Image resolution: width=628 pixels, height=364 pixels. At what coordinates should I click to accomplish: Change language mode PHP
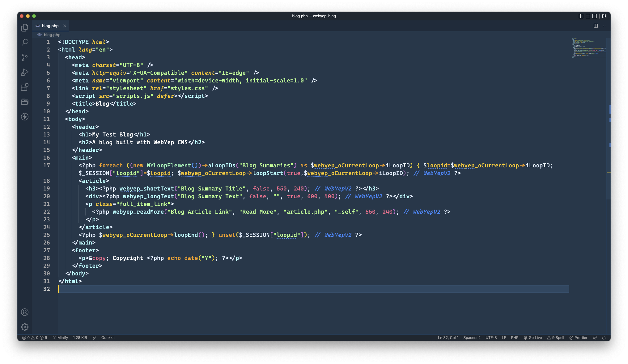(515, 338)
